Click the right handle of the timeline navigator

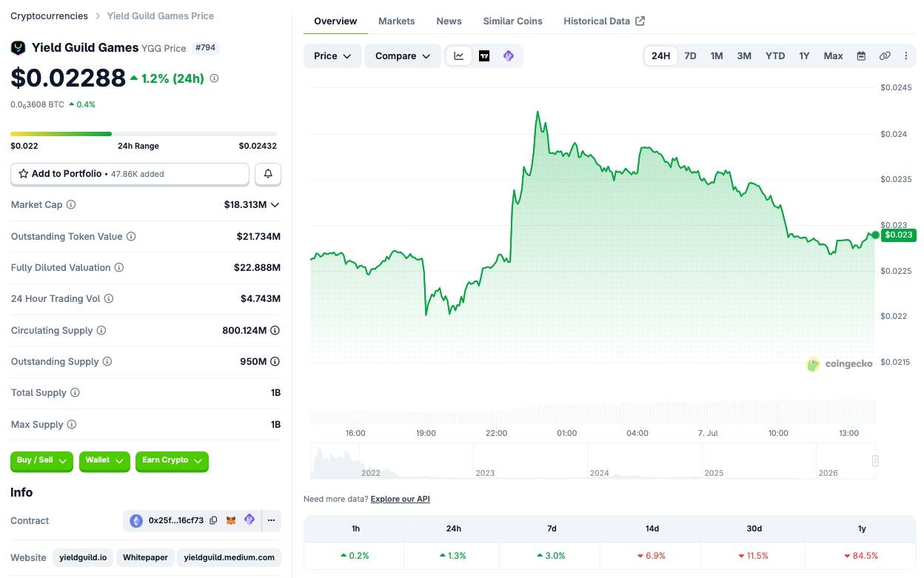tap(875, 460)
